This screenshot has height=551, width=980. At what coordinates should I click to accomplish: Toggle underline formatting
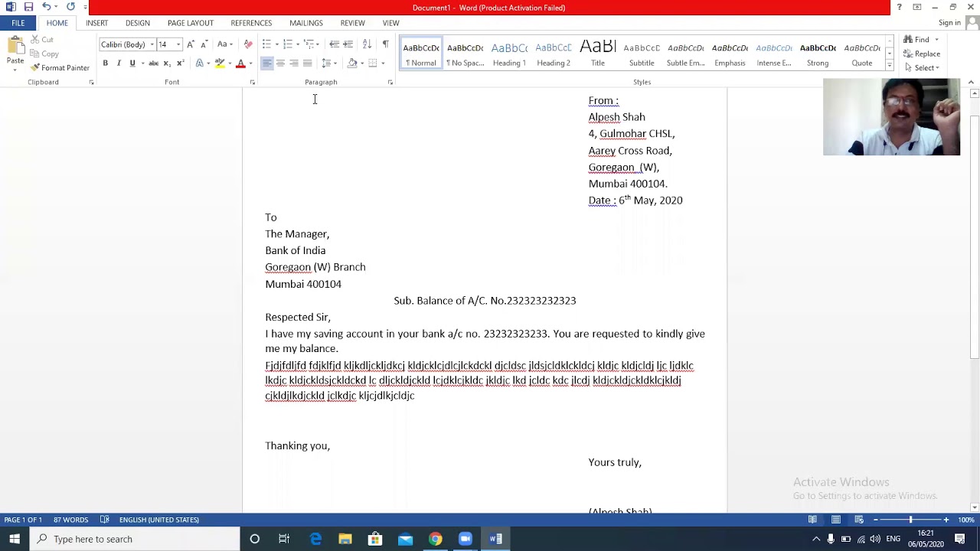[132, 64]
